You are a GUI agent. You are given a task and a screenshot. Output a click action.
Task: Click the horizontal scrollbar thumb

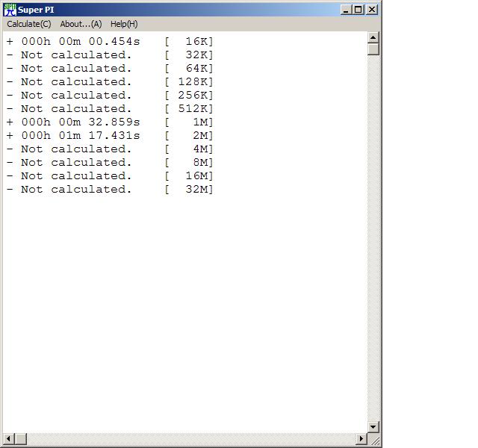(x=21, y=439)
